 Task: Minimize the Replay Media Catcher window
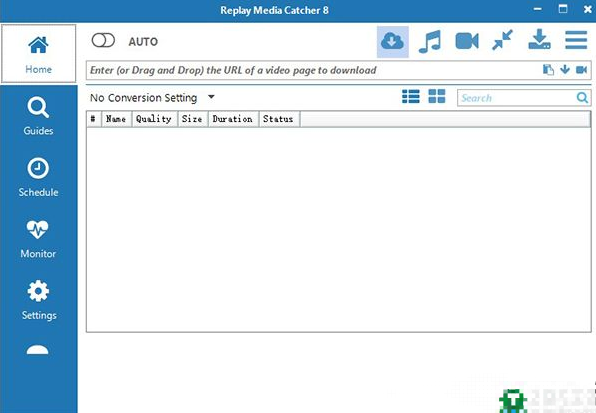point(537,9)
